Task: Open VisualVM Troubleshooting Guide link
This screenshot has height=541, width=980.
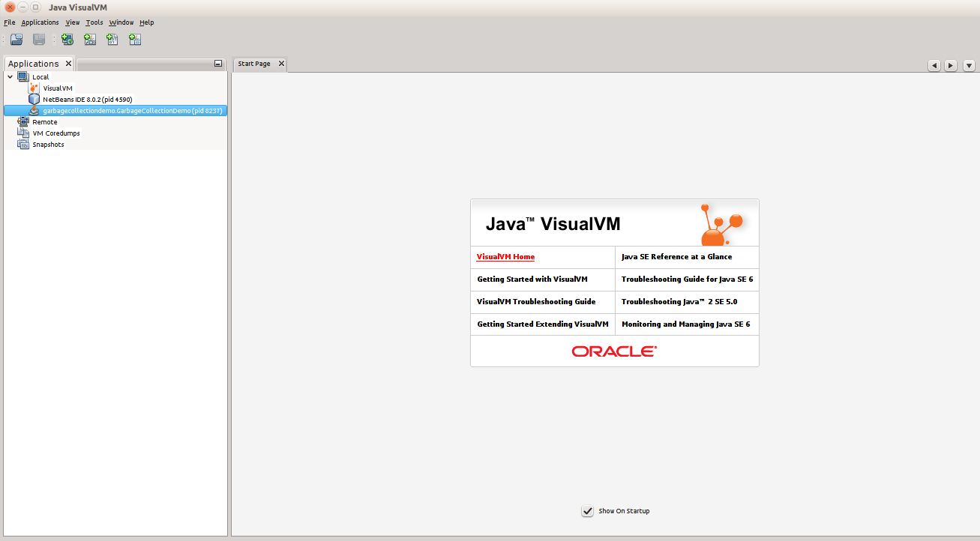Action: [x=537, y=301]
